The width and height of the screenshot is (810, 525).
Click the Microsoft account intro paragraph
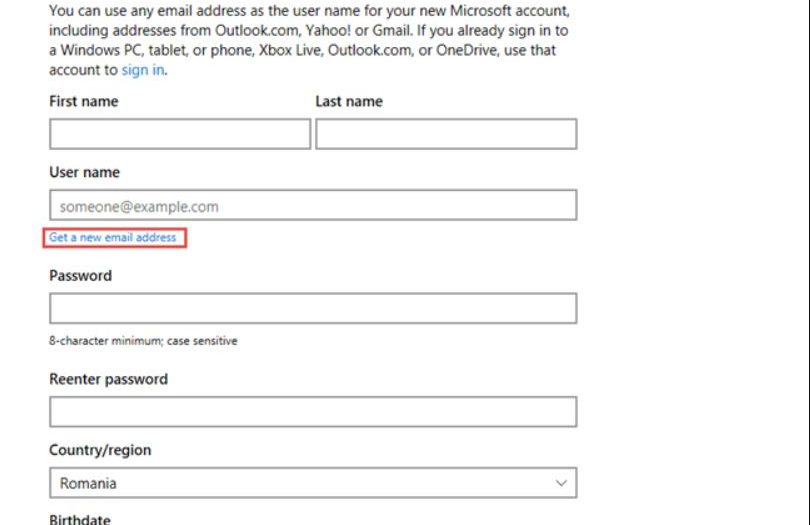[309, 40]
